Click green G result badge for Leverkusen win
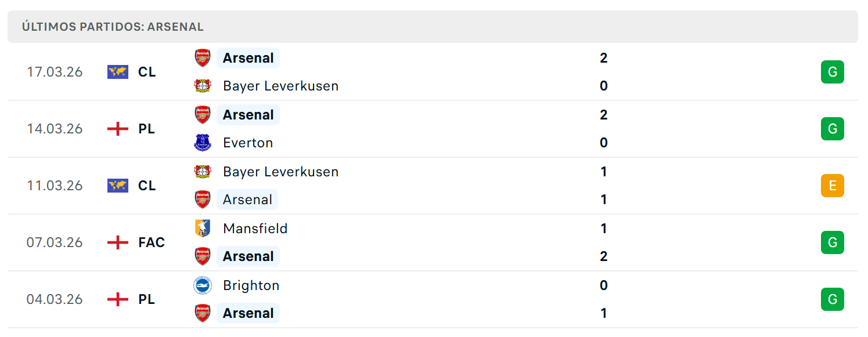Image resolution: width=868 pixels, height=337 pixels. click(832, 72)
